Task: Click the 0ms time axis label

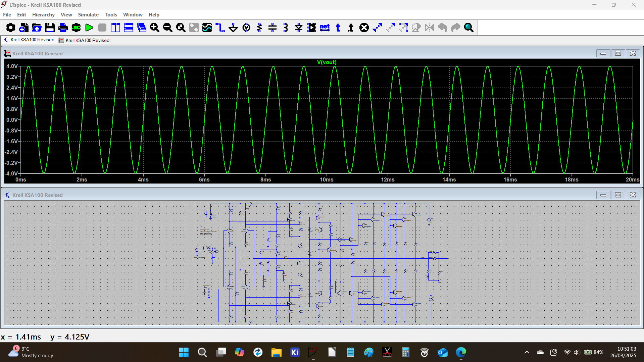Action: pos(21,180)
